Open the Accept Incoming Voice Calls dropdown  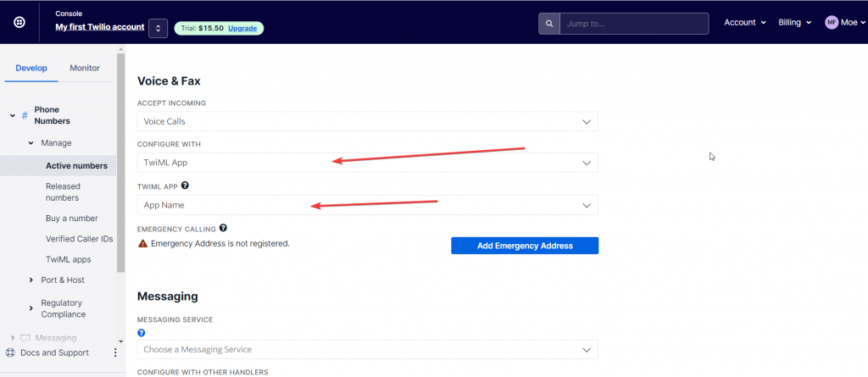[x=368, y=121]
